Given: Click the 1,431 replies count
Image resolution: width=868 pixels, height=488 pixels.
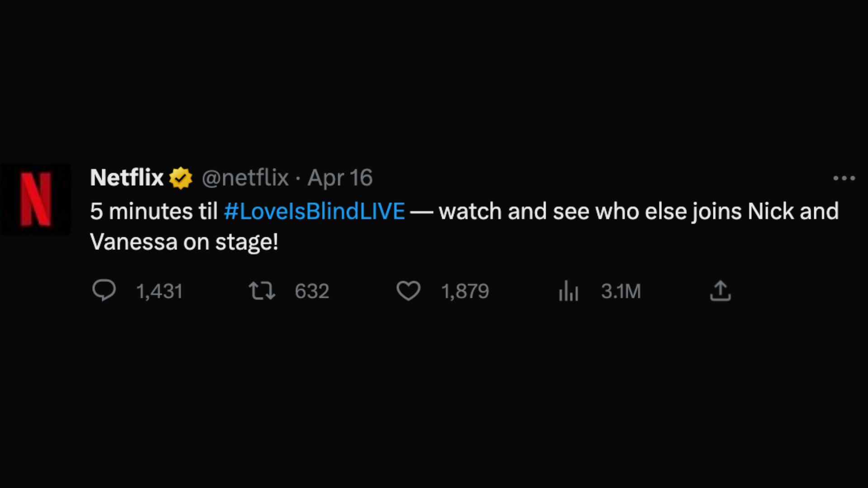Looking at the screenshot, I should [x=159, y=291].
